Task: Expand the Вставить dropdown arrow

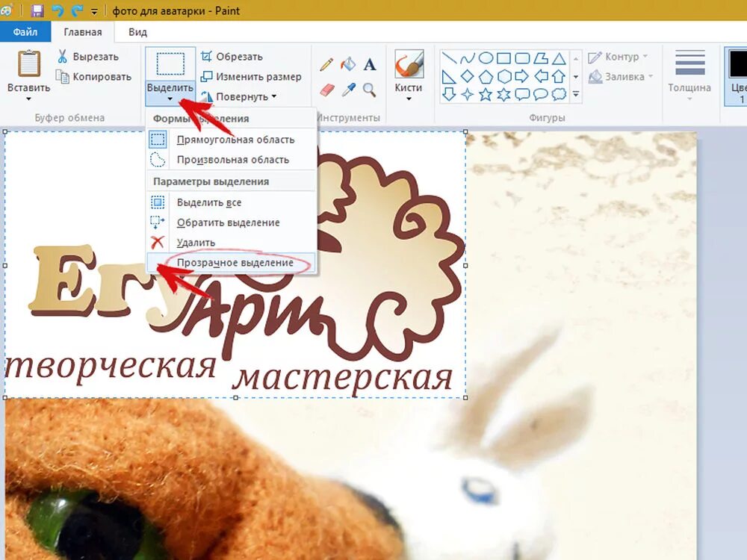Action: point(28,99)
